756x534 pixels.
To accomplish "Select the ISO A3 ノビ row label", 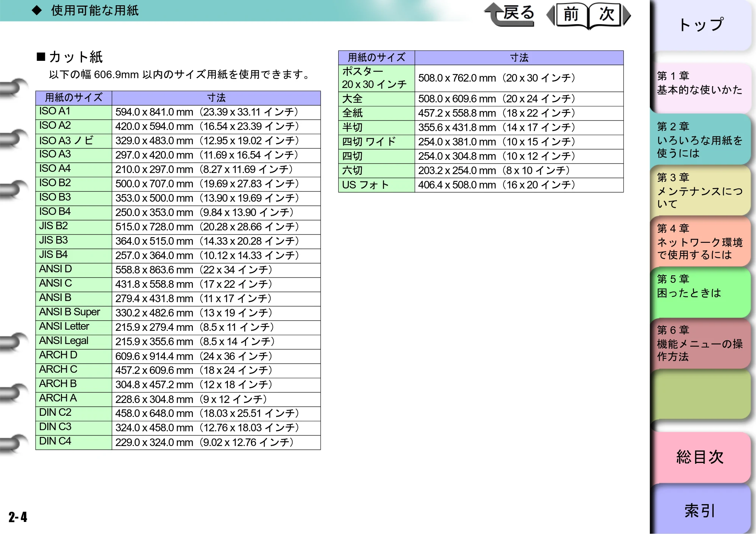I will (74, 141).
